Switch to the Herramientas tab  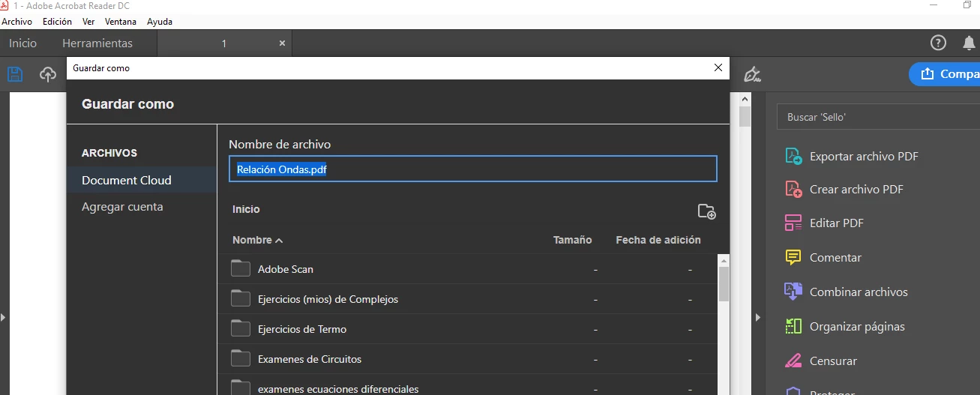pos(97,43)
